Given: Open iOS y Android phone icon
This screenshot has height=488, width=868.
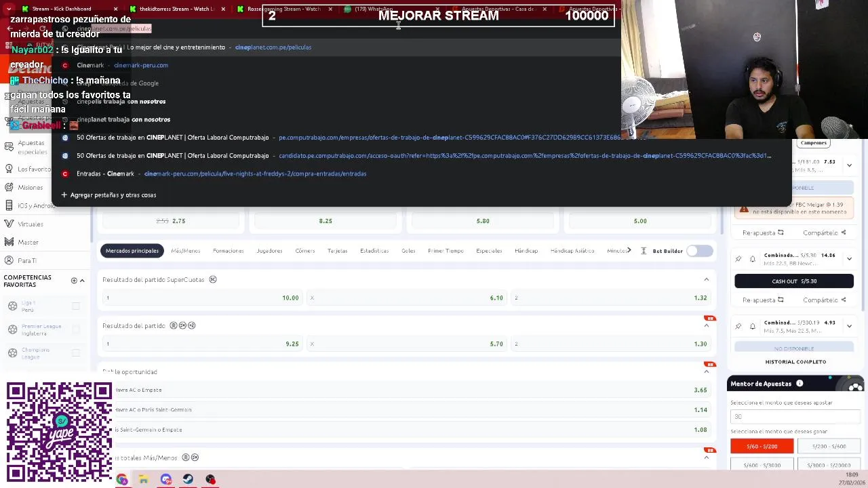Looking at the screenshot, I should pos(9,205).
